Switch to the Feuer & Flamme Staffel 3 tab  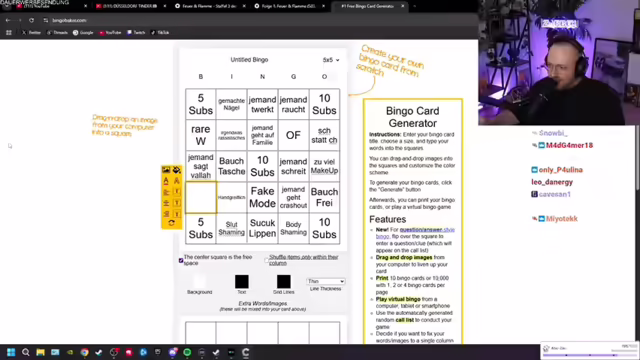(209, 6)
